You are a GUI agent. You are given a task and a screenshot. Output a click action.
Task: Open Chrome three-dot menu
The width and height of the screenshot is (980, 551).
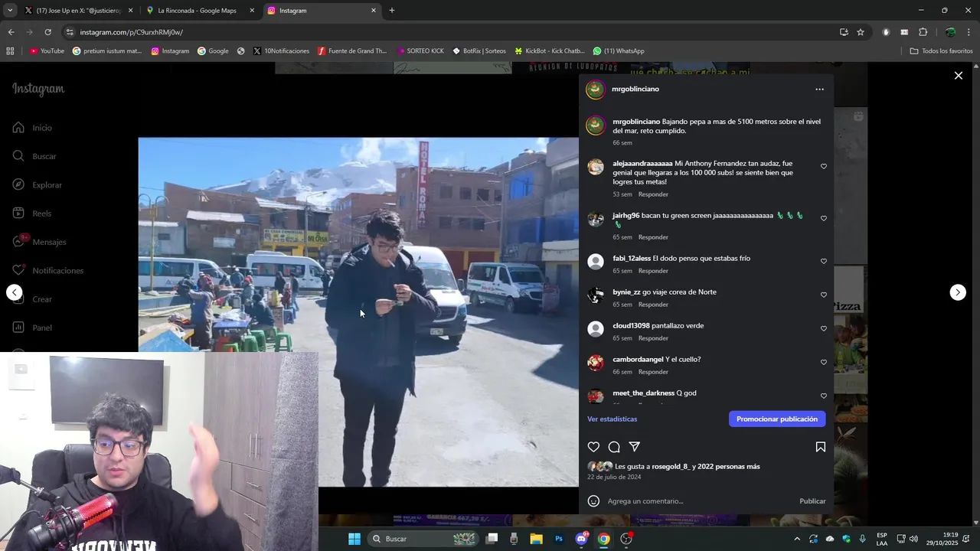coord(969,32)
